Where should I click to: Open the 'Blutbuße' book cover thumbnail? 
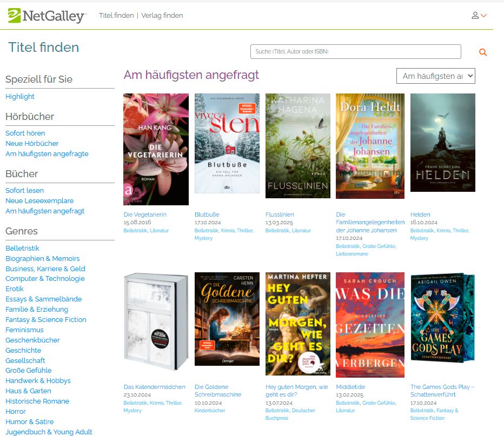click(227, 144)
